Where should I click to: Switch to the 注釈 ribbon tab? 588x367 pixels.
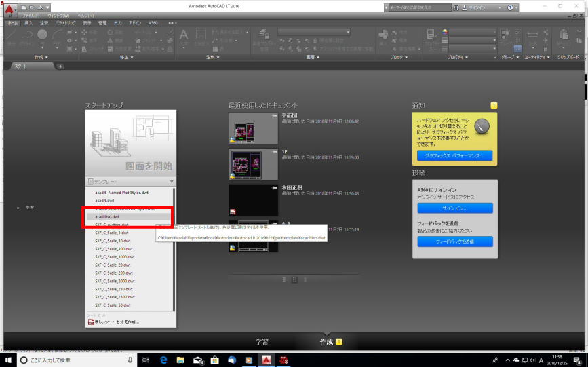click(x=44, y=23)
